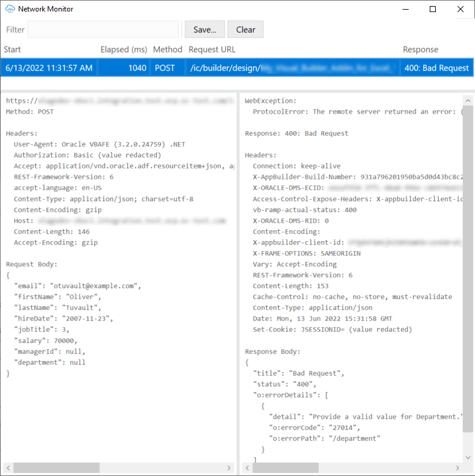Click the "o:errorPath": "/department" line
Viewport: 475px width, 476px height.
point(325,439)
